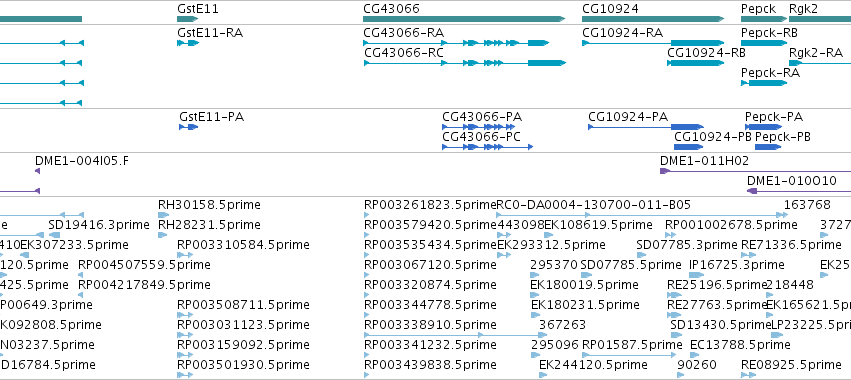Select RH30158.5prime EST arrow

click(163, 215)
